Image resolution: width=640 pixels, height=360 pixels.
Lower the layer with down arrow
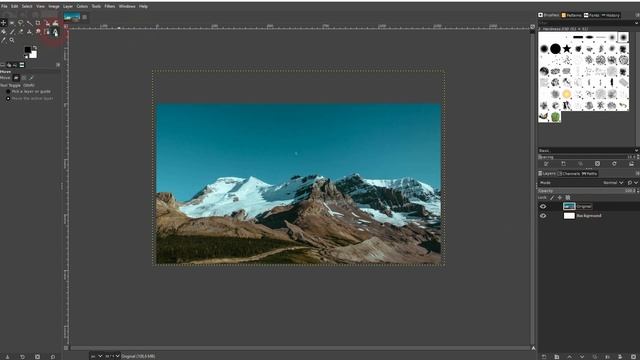tap(582, 357)
